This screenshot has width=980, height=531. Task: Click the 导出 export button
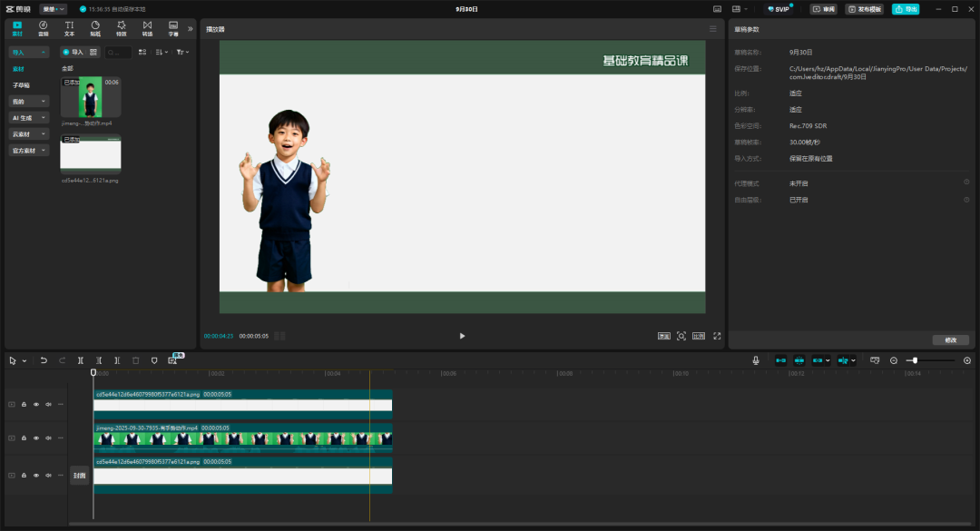pos(905,9)
